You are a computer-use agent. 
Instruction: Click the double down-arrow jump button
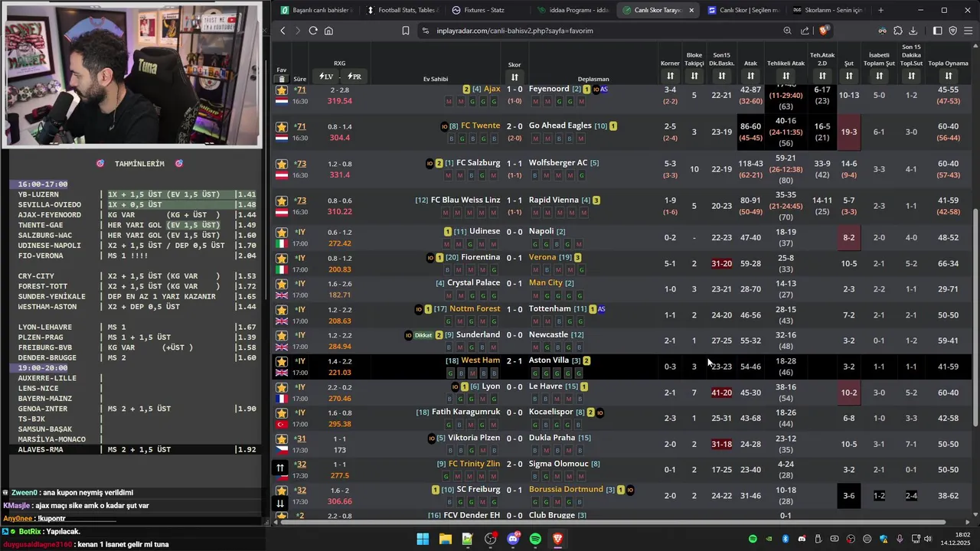pos(280,503)
